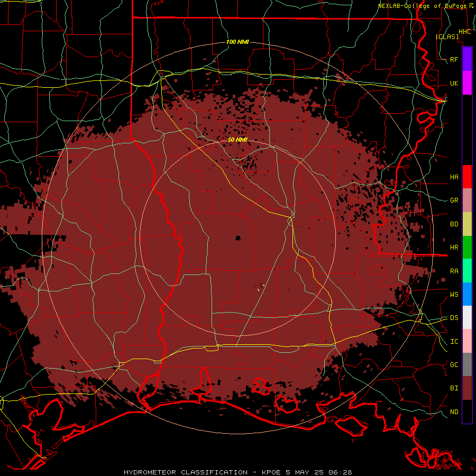Viewport: 476px width, 476px height.
Task: Click the IC legend label
Action: (x=454, y=342)
